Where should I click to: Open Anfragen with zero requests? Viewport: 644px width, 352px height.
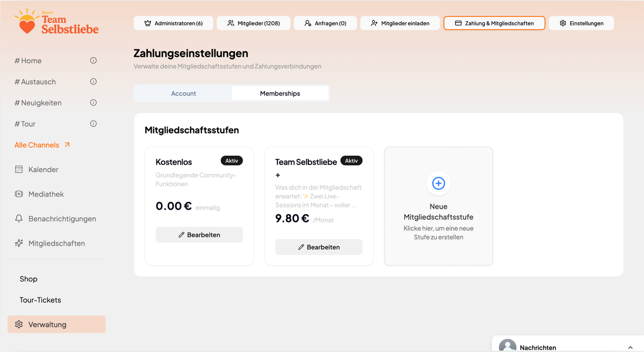(x=325, y=23)
